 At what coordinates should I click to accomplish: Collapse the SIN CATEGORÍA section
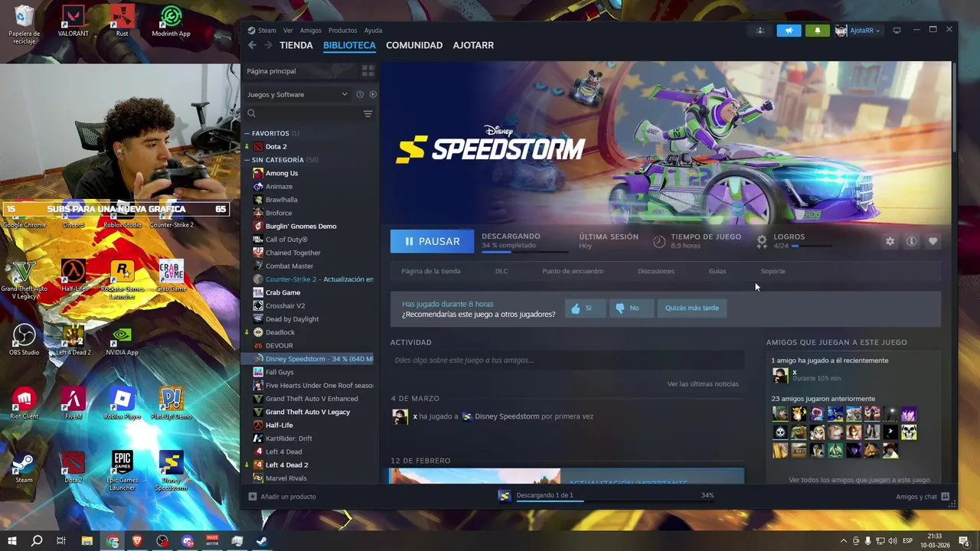(x=247, y=160)
